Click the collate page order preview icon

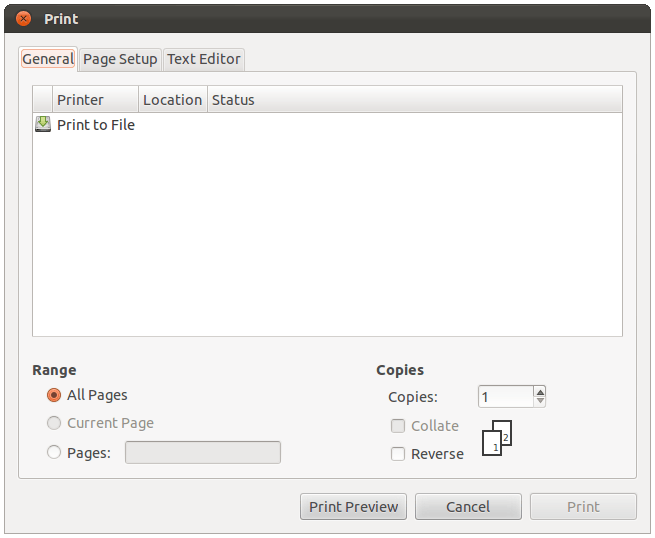tap(497, 438)
